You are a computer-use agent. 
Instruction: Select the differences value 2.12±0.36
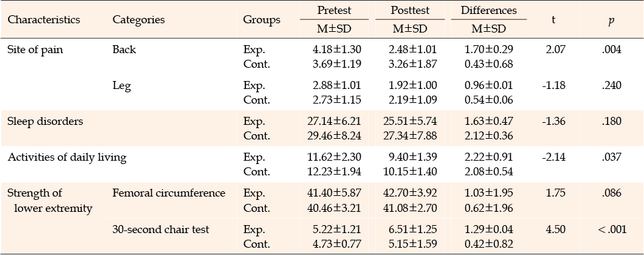click(x=489, y=135)
